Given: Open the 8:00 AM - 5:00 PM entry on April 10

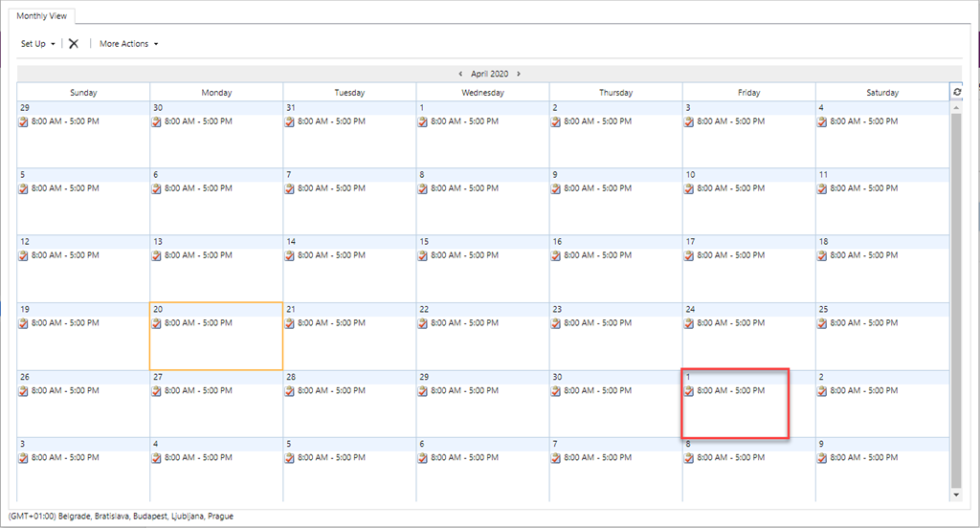Looking at the screenshot, I should coord(731,188).
